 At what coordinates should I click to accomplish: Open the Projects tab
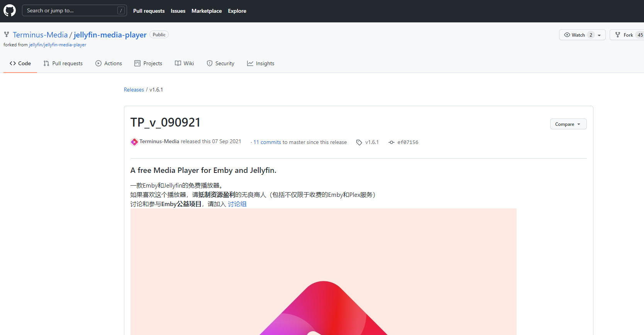[x=148, y=63]
